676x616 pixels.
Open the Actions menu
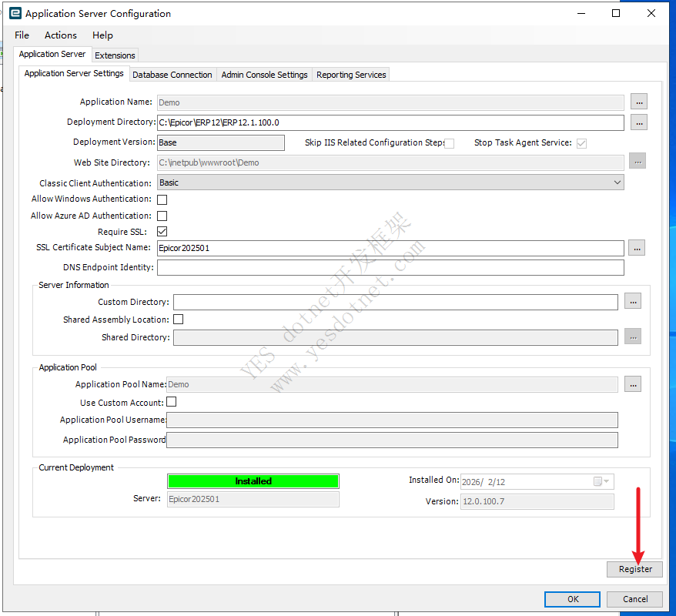coord(60,35)
